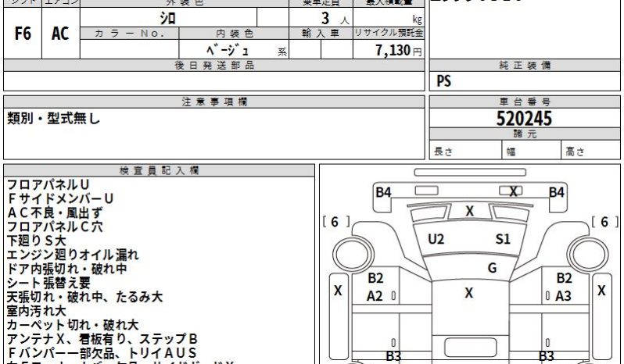Click the 注意事項欄 section header

click(x=214, y=102)
